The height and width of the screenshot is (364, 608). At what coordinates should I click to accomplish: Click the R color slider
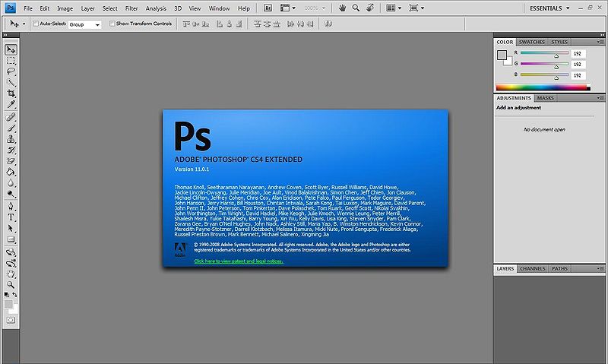[544, 52]
